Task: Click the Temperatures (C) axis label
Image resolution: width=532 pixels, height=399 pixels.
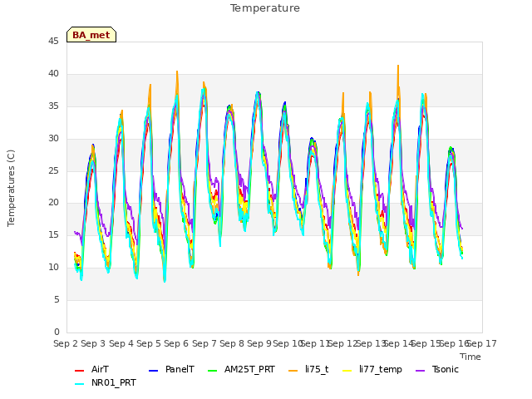Action: click(x=11, y=188)
